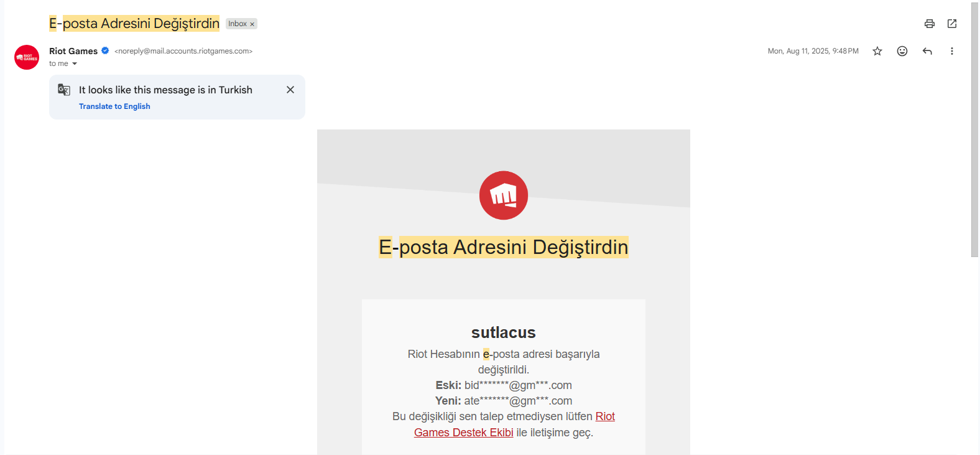Select the noreply@mail.accounts.riotgames.com address
The image size is (980, 455).
coord(183,51)
